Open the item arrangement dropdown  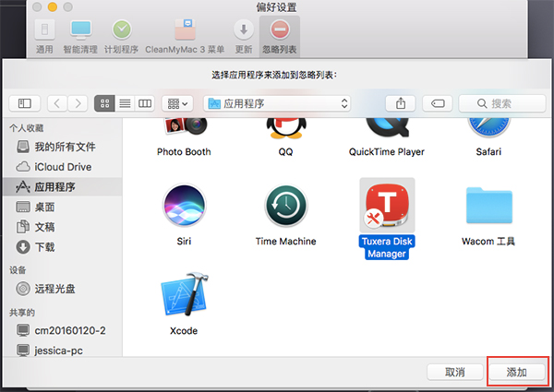[177, 103]
